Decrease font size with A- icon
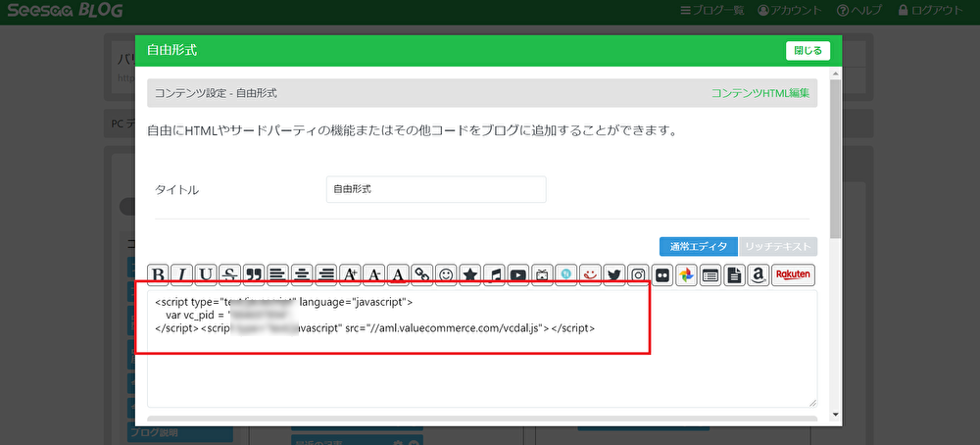 [x=374, y=274]
